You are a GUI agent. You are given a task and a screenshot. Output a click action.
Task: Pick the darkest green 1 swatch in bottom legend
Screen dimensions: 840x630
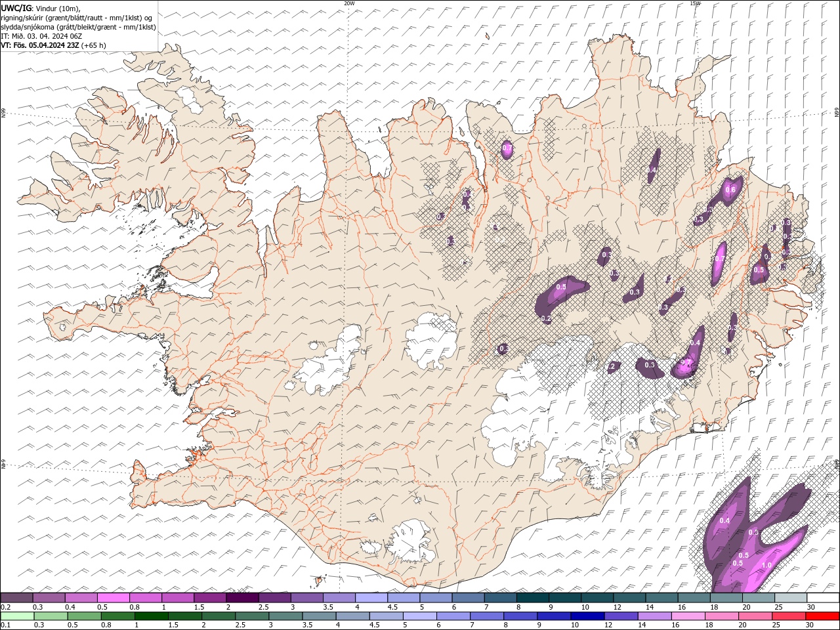coord(151,616)
